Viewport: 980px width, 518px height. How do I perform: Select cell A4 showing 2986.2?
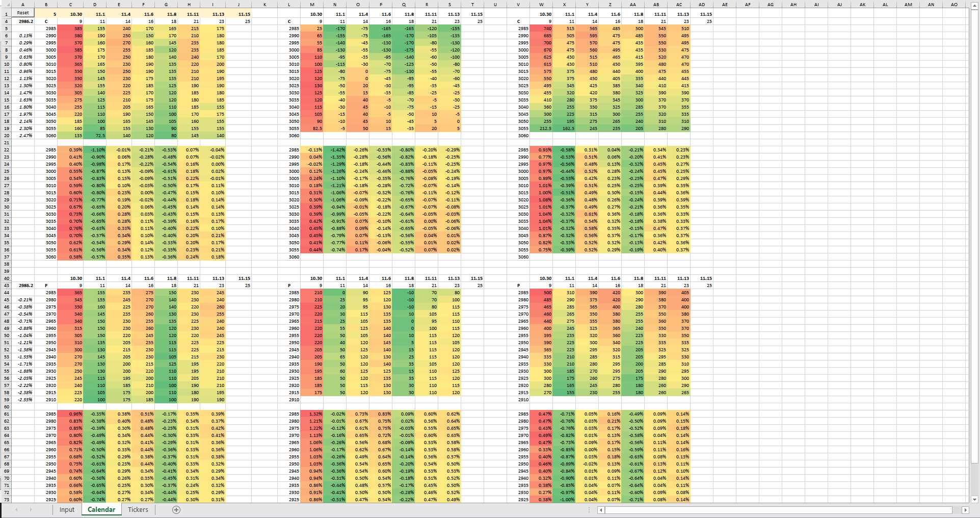tap(23, 21)
